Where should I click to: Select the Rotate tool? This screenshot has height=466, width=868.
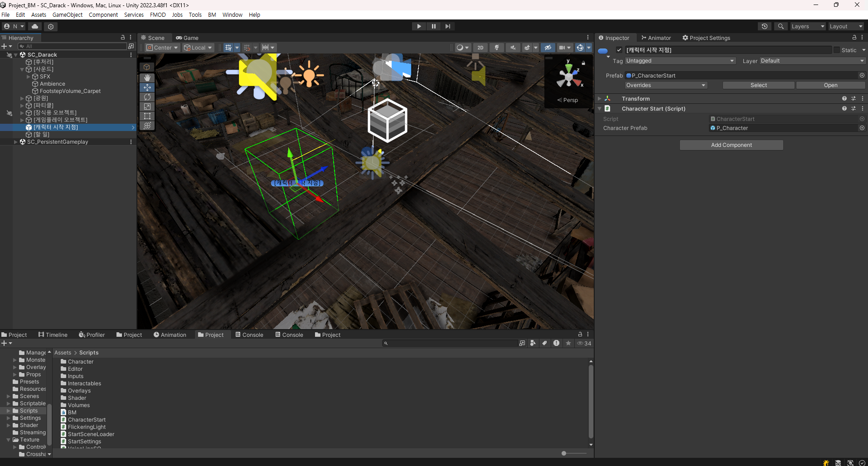(147, 97)
